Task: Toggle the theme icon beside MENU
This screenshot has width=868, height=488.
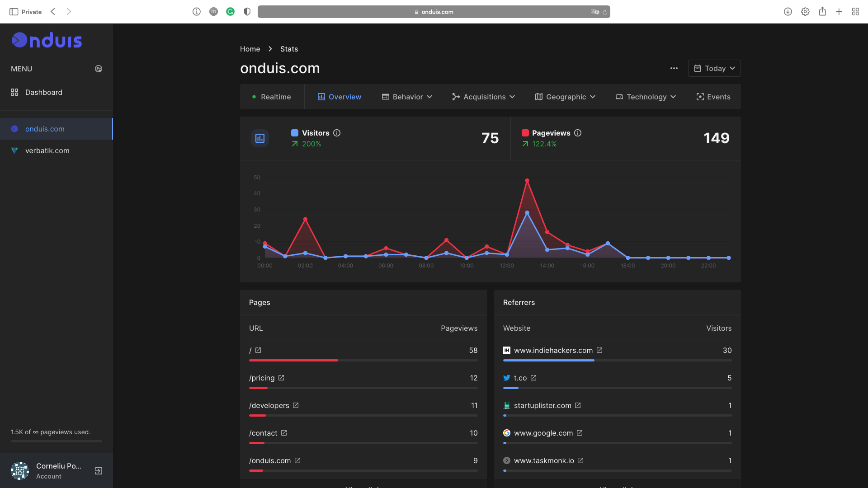Action: (x=99, y=69)
